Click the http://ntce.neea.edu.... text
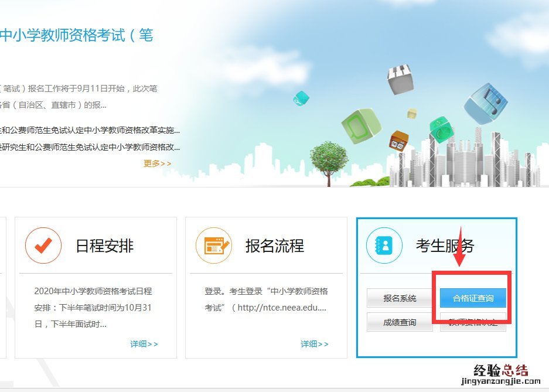 [282, 308]
